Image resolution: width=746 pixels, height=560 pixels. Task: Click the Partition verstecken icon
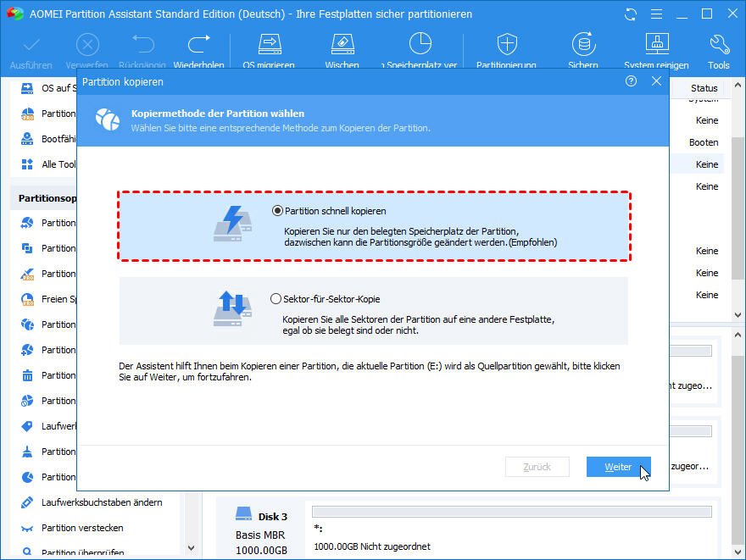click(x=28, y=528)
